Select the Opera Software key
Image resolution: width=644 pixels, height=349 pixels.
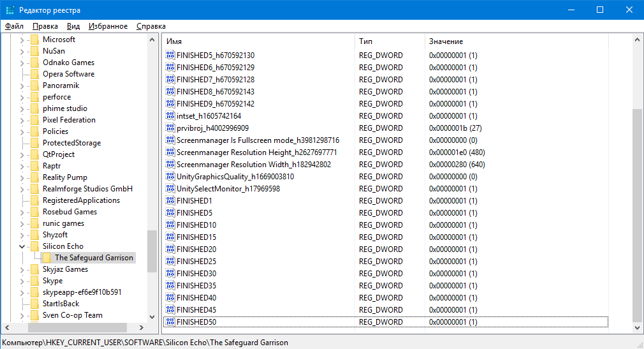pyautogui.click(x=68, y=74)
